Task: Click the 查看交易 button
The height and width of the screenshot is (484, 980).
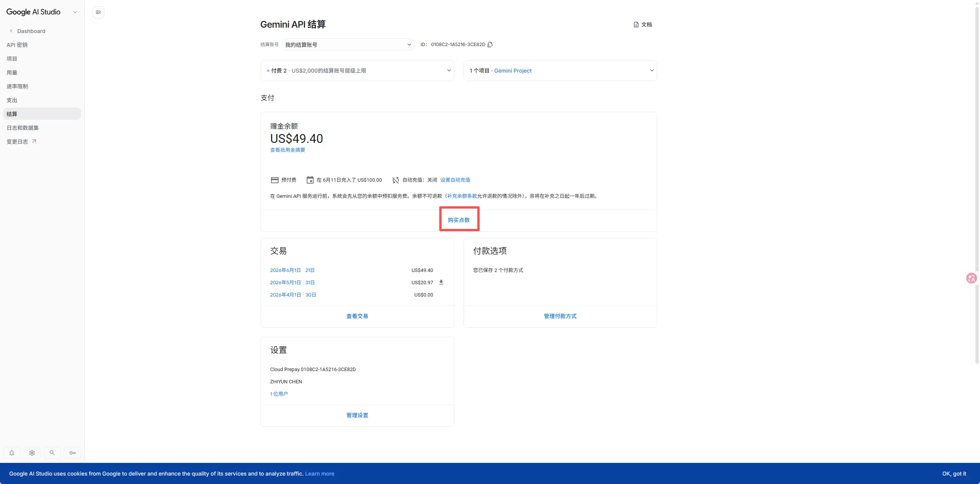Action: coord(357,316)
